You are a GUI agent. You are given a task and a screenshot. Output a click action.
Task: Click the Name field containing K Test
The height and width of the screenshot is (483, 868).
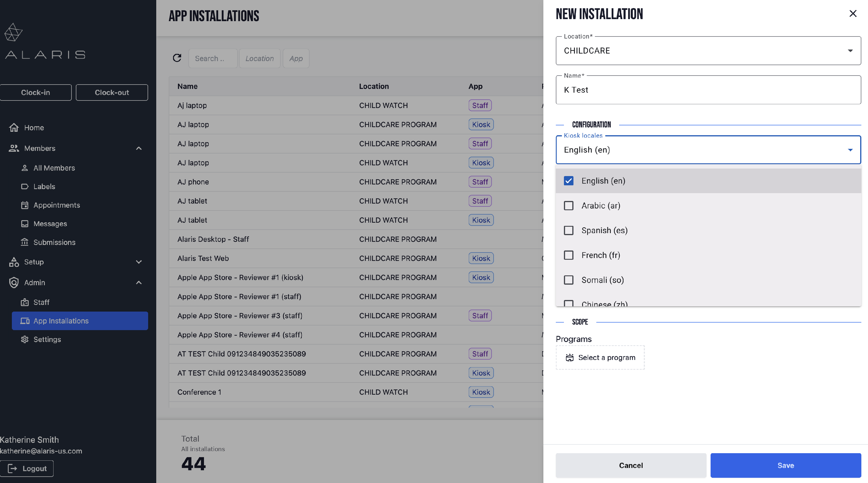(x=708, y=90)
